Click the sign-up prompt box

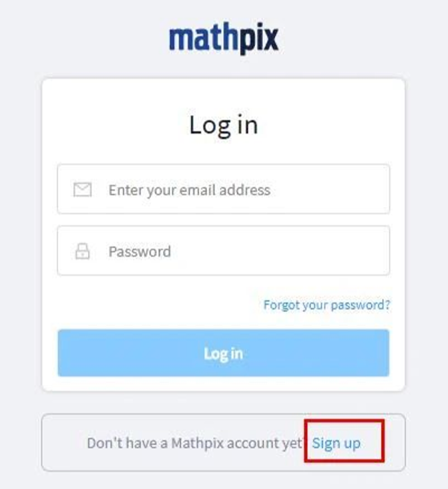(224, 442)
